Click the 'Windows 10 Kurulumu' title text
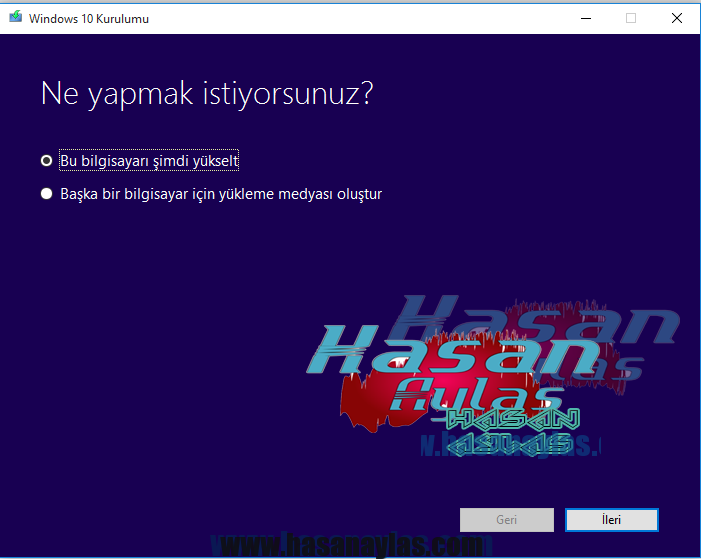Viewport: 701px width, 559px height. point(89,19)
